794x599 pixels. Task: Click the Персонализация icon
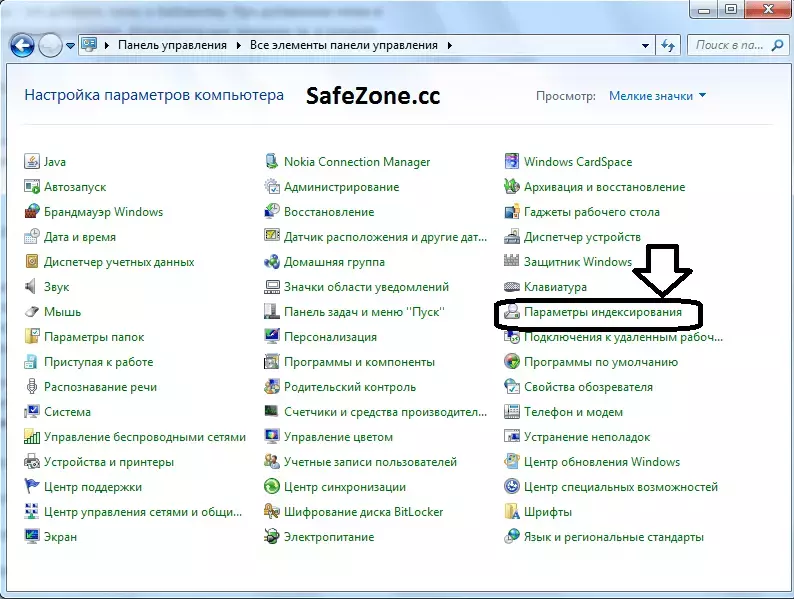tap(272, 337)
